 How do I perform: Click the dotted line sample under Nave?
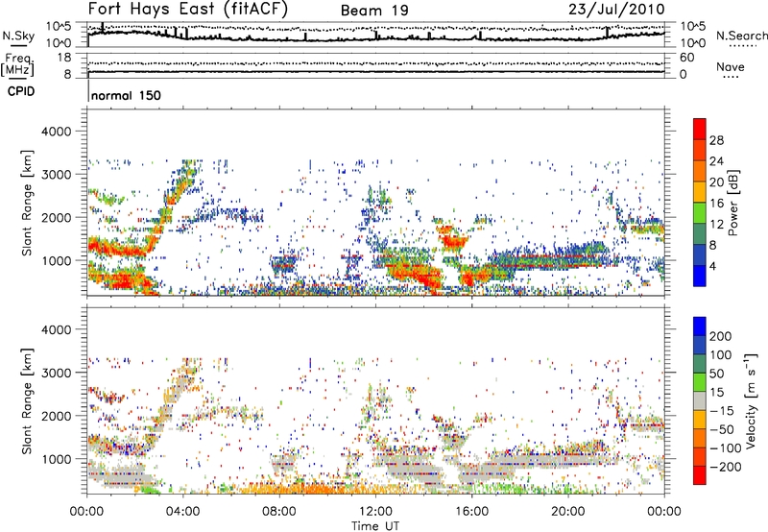tap(731, 77)
